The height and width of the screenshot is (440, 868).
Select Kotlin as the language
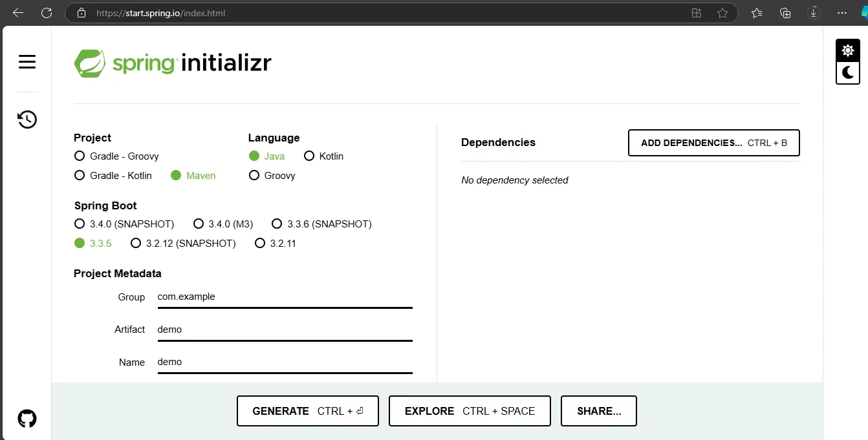[309, 156]
